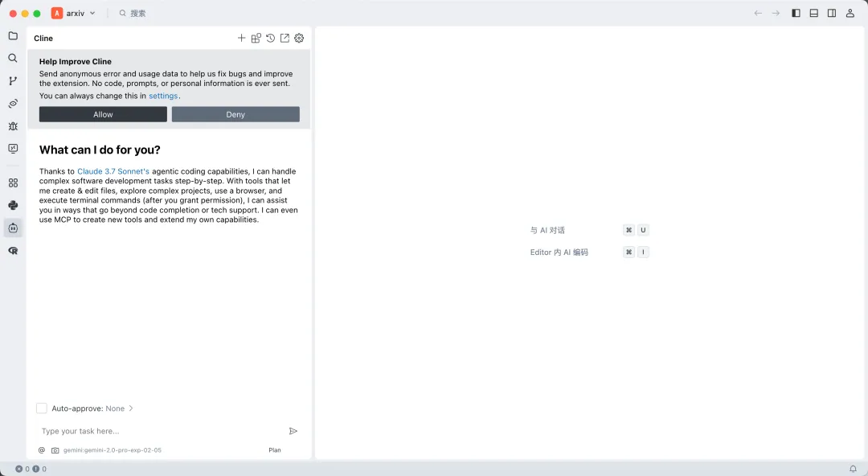Click the icon below the Cline robot icon
The height and width of the screenshot is (476, 868).
tap(14, 251)
